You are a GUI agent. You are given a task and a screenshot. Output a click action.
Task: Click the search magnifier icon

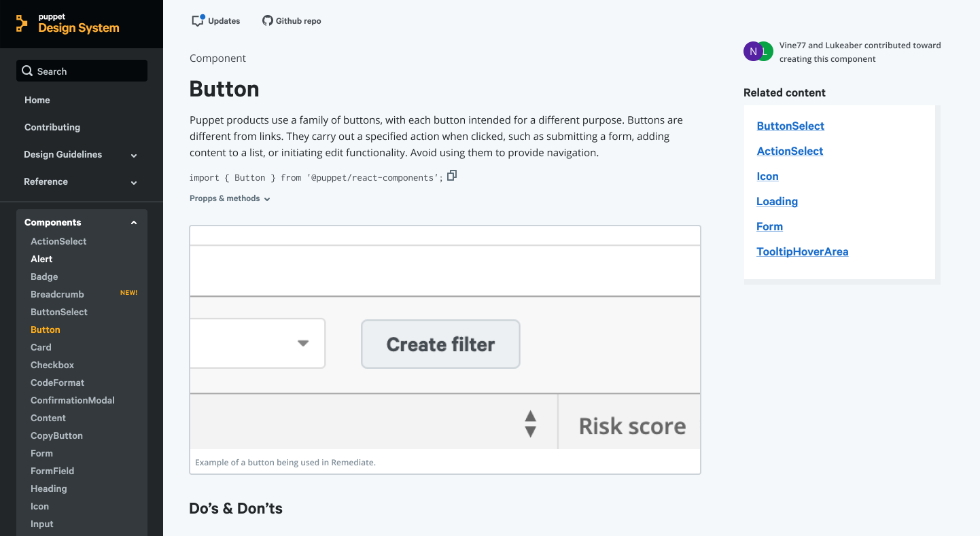(27, 71)
